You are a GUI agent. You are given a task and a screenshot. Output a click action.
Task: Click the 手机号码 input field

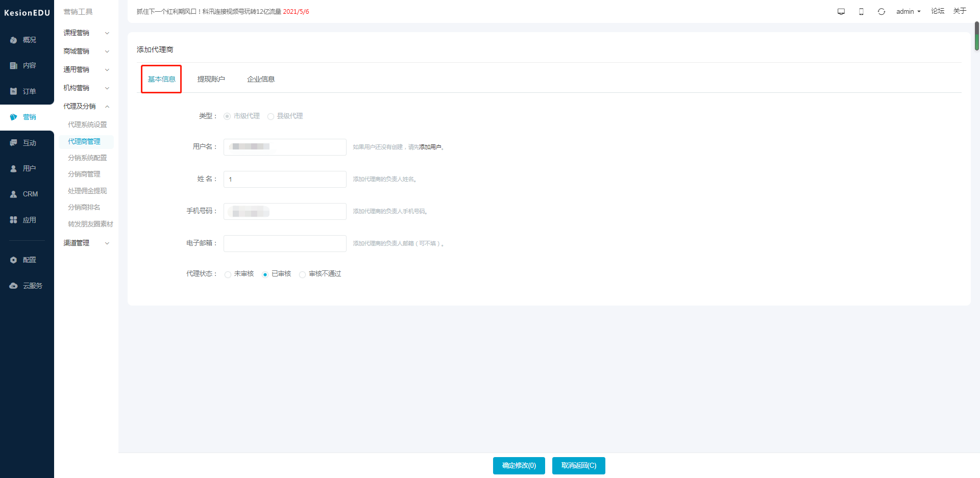click(285, 211)
